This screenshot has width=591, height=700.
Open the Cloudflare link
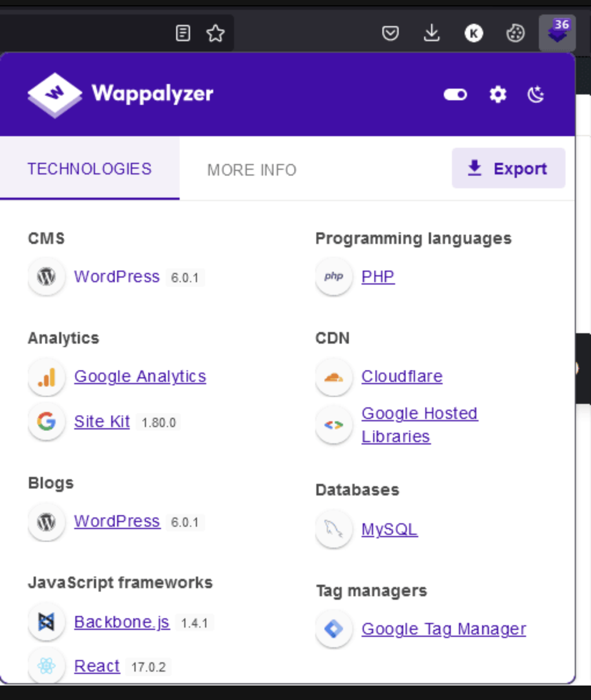coord(402,376)
